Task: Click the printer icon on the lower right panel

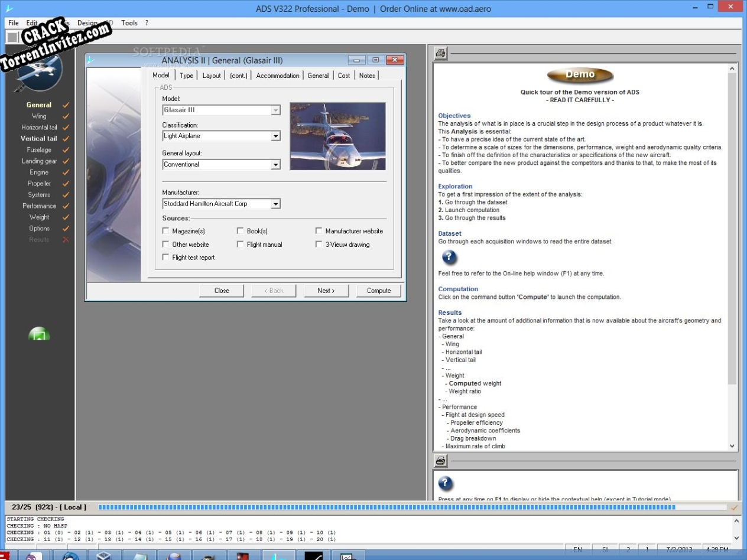Action: (x=440, y=461)
